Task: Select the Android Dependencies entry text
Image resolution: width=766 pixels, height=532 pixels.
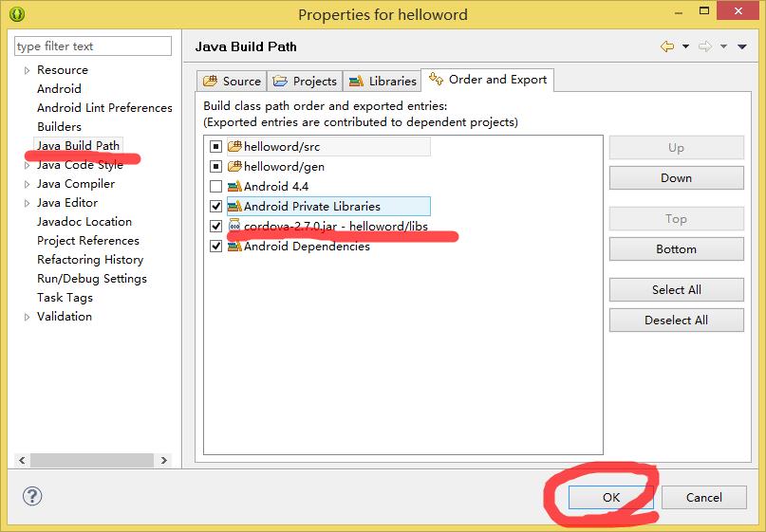Action: click(307, 246)
